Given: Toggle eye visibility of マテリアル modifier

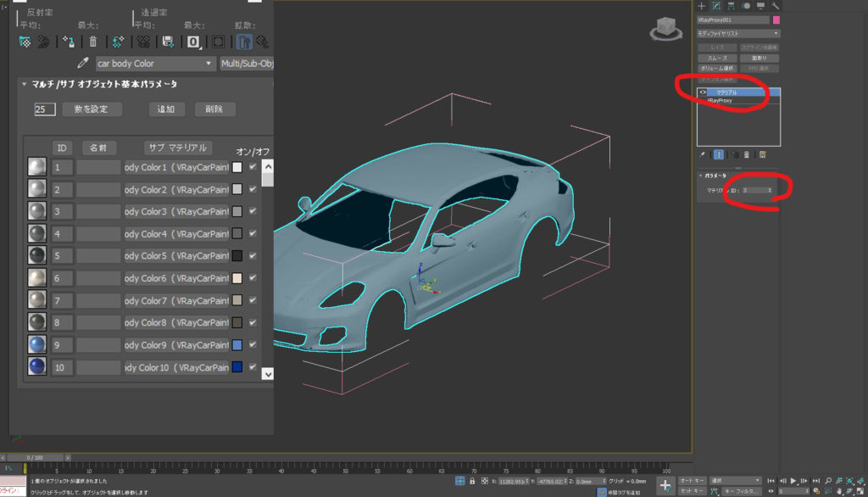Looking at the screenshot, I should (703, 92).
